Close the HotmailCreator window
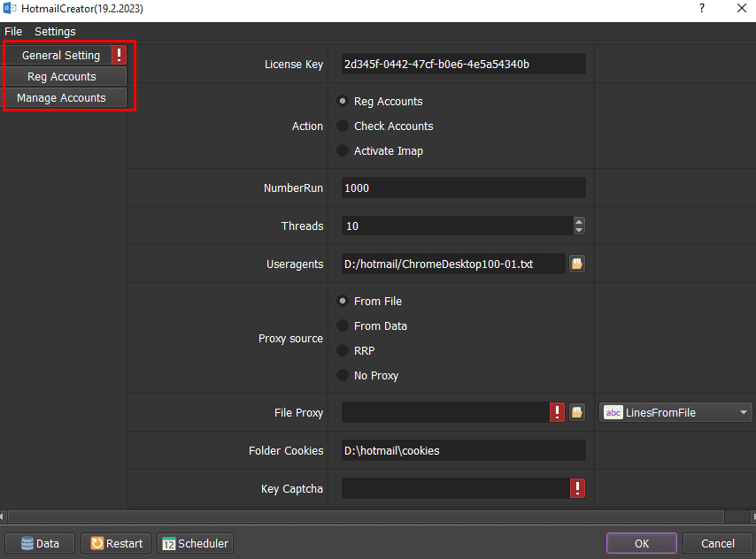 pos(742,8)
